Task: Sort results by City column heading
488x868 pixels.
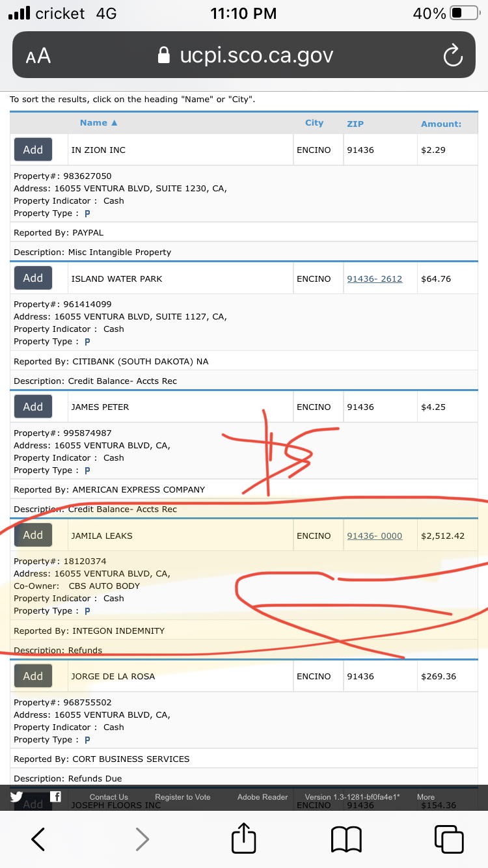Action: click(314, 123)
